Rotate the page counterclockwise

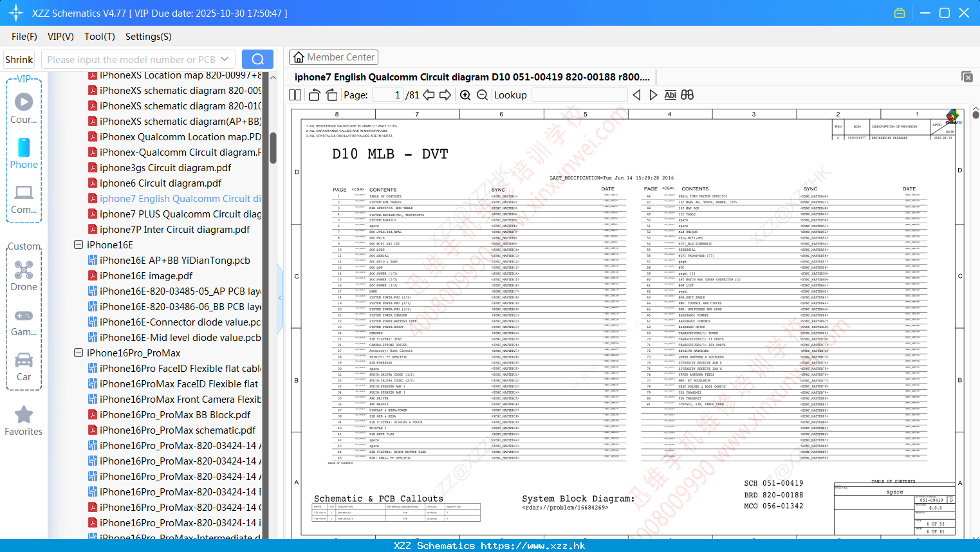315,95
